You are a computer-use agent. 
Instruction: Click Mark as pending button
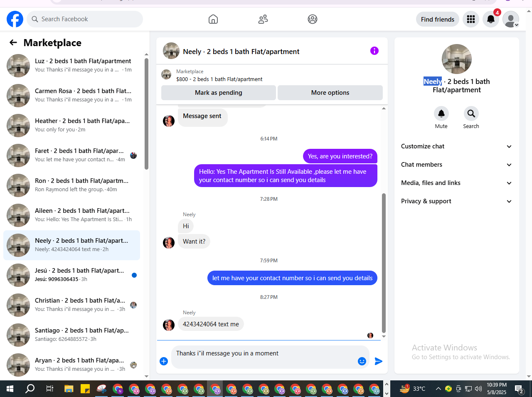click(219, 93)
